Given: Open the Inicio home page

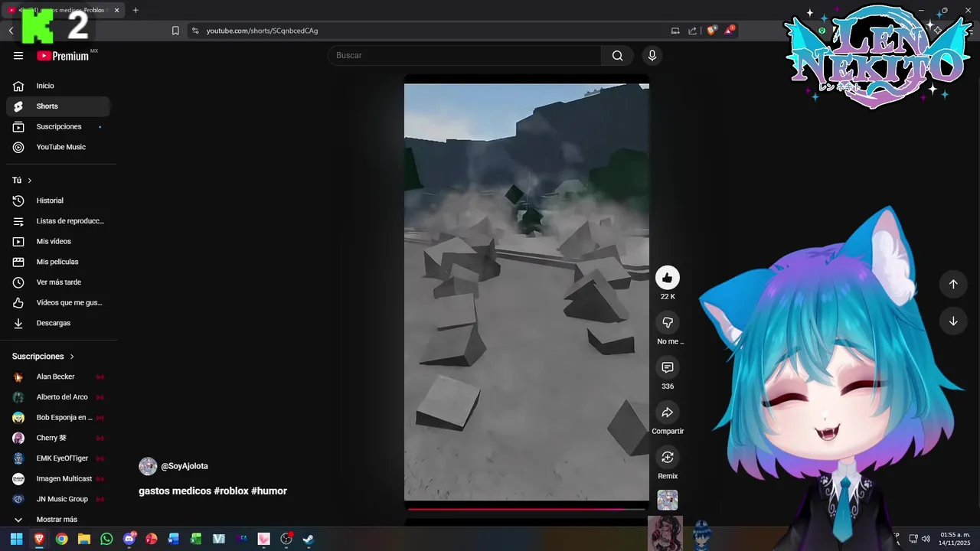Looking at the screenshot, I should (x=58, y=86).
